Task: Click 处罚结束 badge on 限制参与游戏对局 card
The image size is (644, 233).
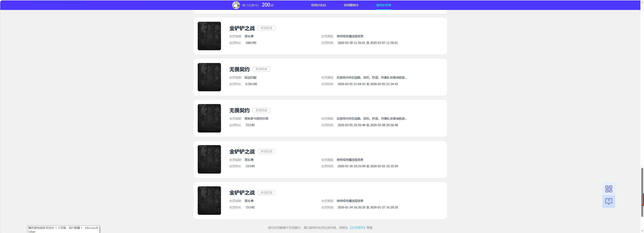Action: coord(261,110)
